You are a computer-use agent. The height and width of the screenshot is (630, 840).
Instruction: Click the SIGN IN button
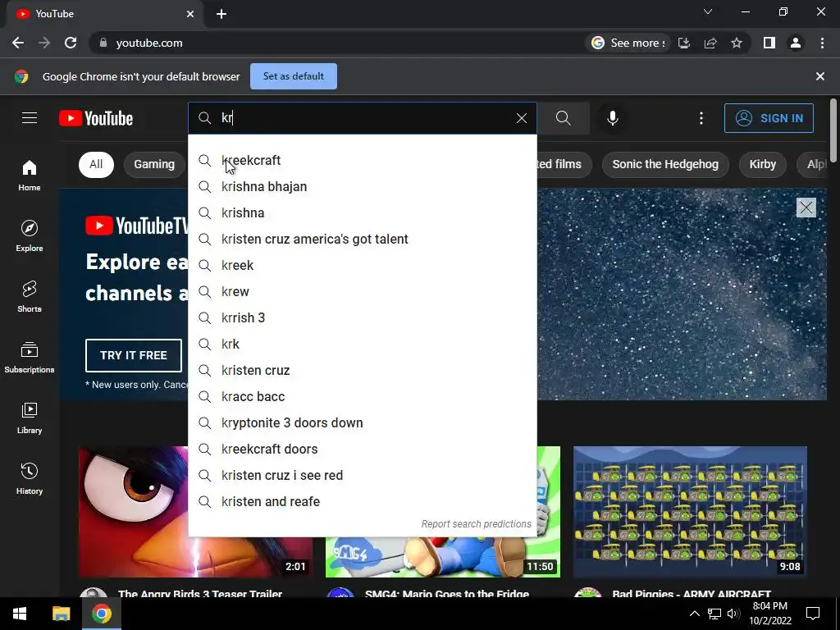pyautogui.click(x=769, y=118)
